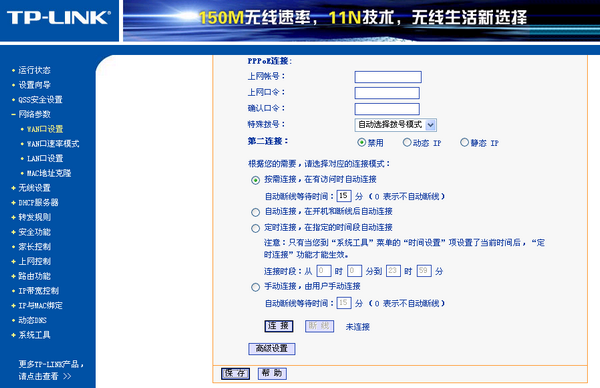Open the 特殊拨号 mode dropdown
This screenshot has height=388, width=600.
pyautogui.click(x=395, y=125)
